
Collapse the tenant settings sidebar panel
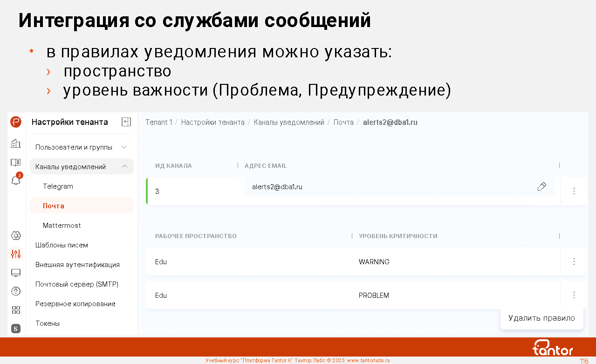[x=126, y=122]
